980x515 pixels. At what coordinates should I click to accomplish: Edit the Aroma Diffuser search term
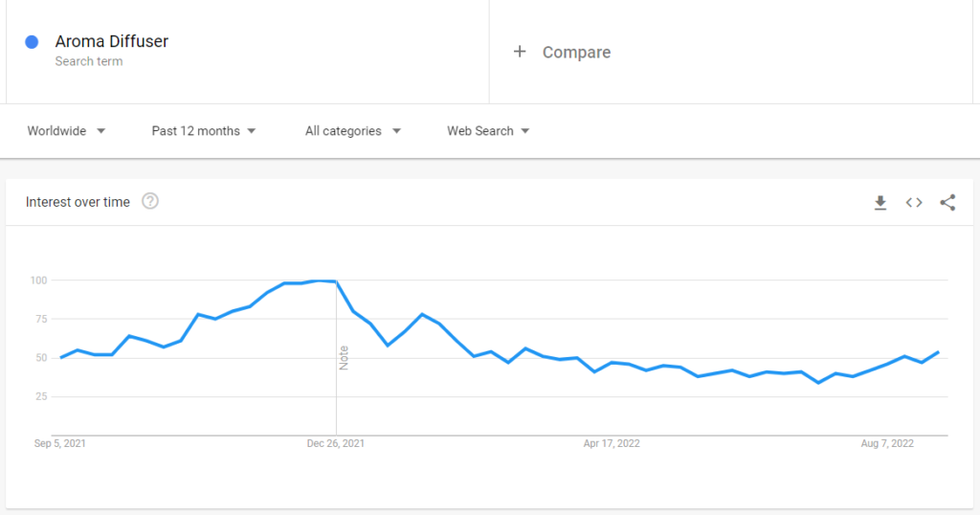click(x=112, y=41)
